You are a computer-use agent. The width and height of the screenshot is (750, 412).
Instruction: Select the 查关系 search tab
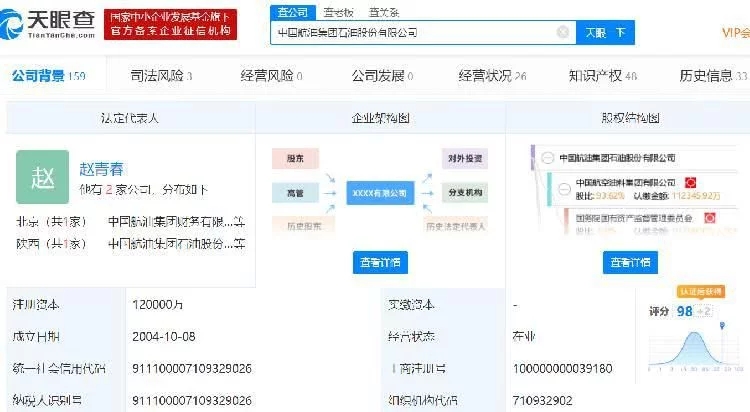(x=384, y=12)
